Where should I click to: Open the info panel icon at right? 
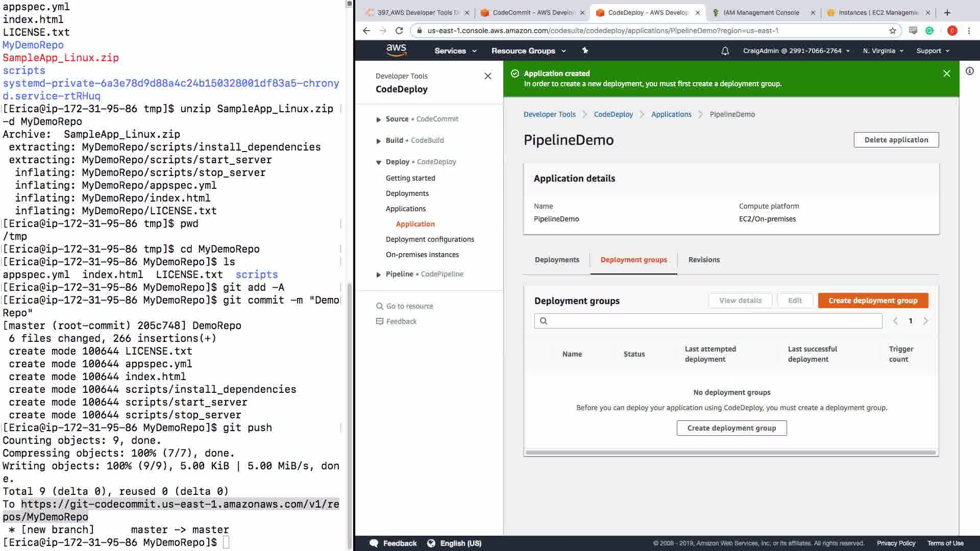pyautogui.click(x=969, y=71)
